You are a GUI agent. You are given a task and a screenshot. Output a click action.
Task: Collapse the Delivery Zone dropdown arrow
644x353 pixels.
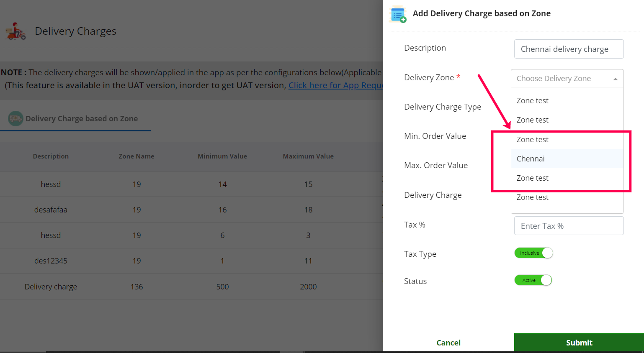tap(615, 79)
